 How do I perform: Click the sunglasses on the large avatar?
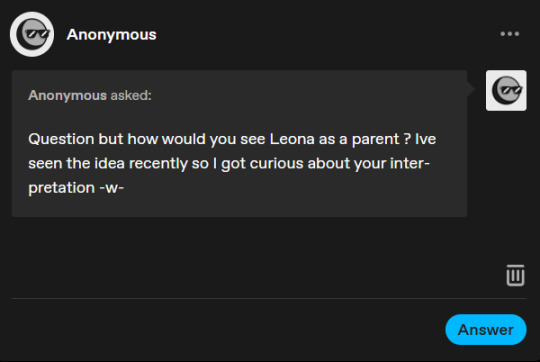click(37, 33)
